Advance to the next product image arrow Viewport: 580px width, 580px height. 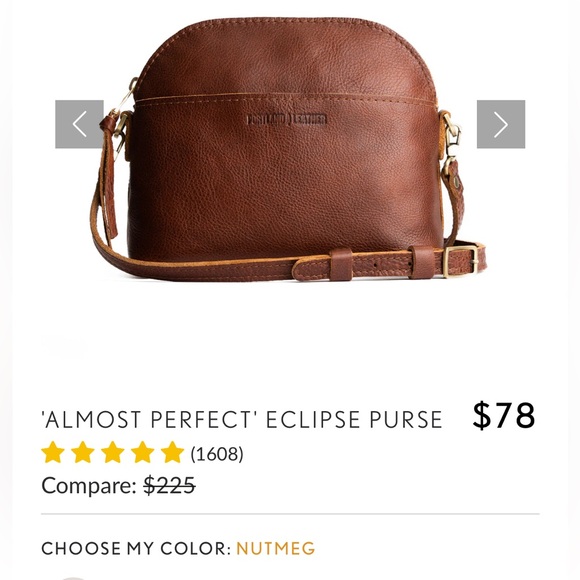pyautogui.click(x=500, y=124)
